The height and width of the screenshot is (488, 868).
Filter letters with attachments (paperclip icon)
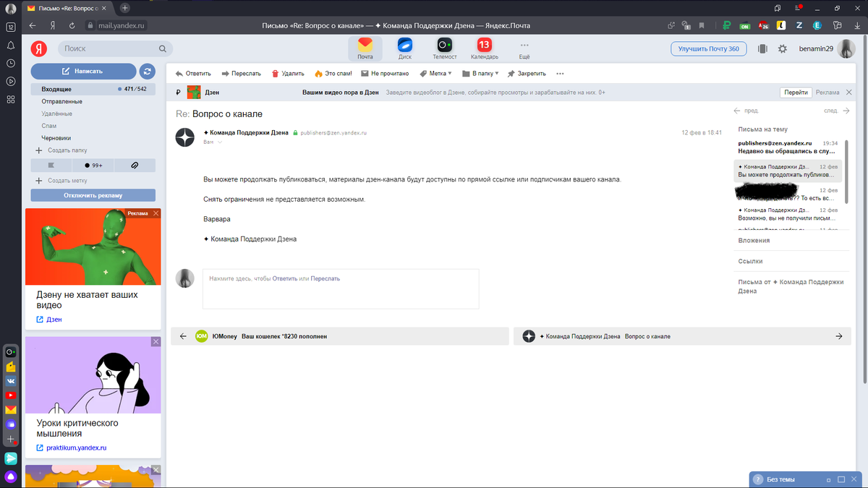click(135, 166)
